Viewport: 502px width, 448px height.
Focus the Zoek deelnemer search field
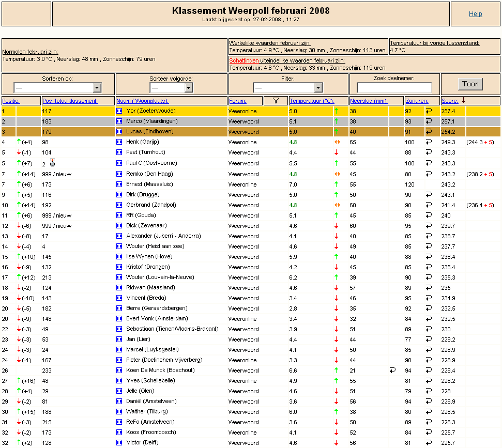394,87
